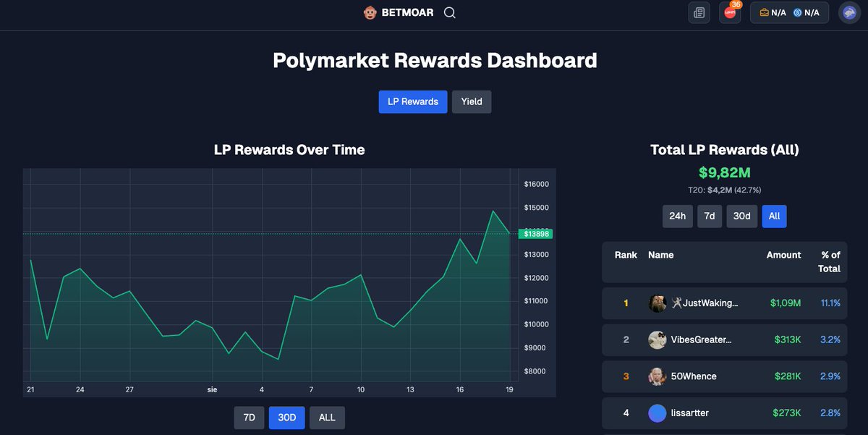Click the BETMOAR bear logo
Viewport: 868px width, 435px height.
370,12
